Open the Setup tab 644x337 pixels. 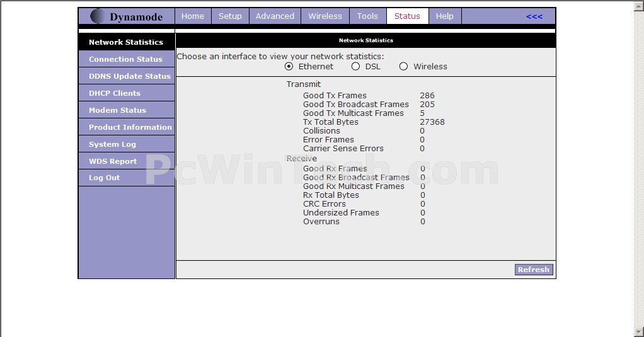coord(230,16)
